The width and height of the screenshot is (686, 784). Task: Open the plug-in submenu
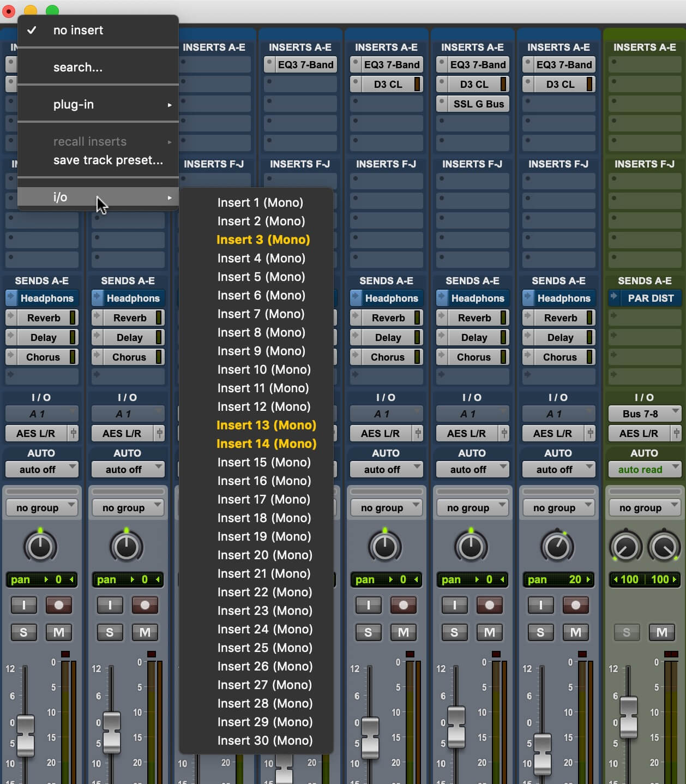click(98, 104)
